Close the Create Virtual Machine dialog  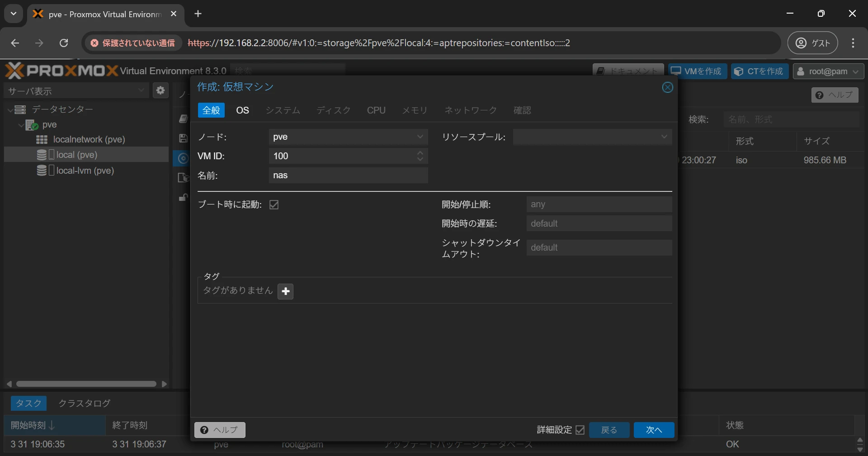pyautogui.click(x=667, y=87)
